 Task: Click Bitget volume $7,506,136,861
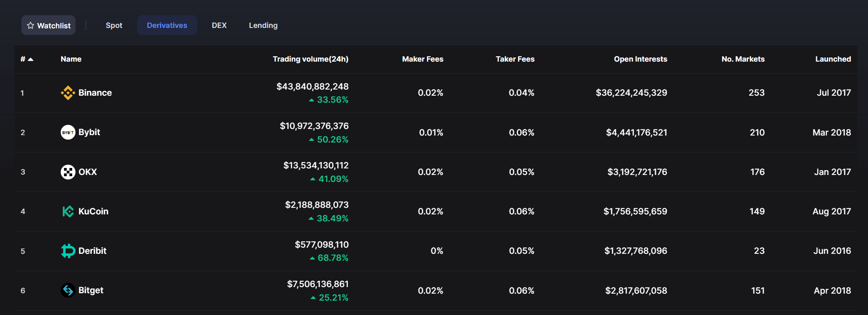click(318, 284)
